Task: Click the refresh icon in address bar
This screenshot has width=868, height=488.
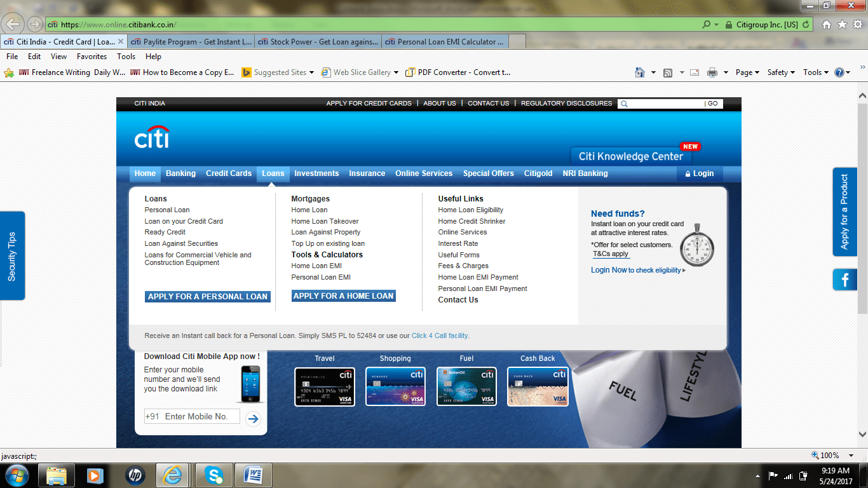Action: (806, 25)
